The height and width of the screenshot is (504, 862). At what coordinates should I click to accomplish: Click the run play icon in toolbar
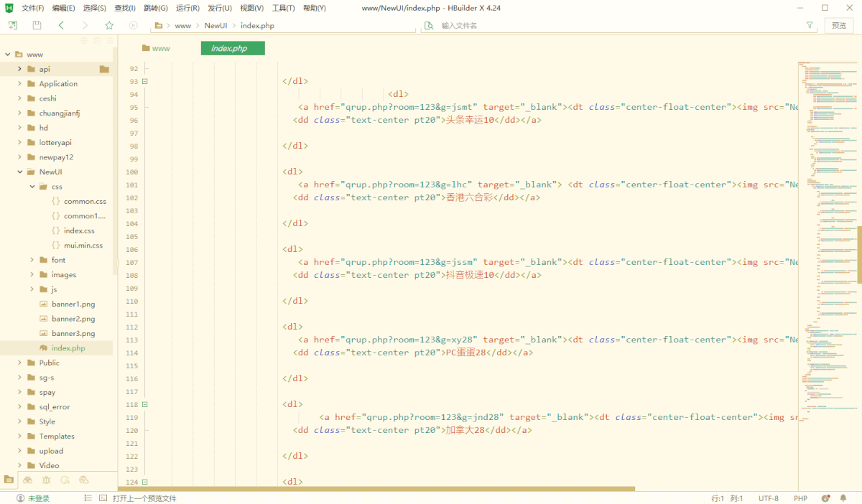134,25
